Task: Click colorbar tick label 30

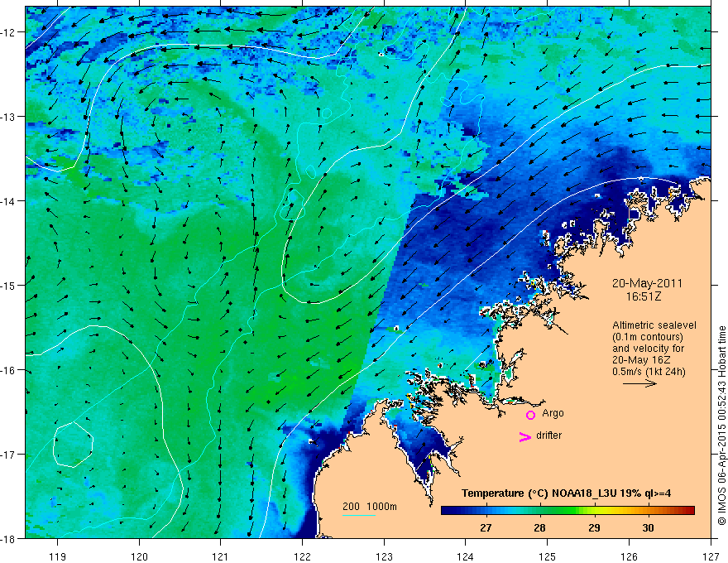Action: 648,527
